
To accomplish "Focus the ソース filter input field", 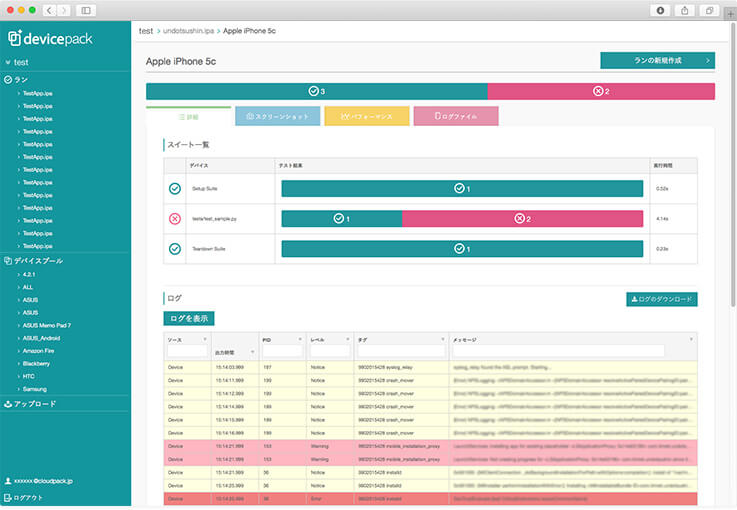I will (187, 351).
